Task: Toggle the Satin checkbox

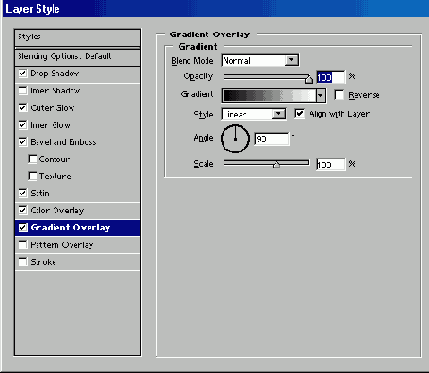Action: (x=23, y=193)
